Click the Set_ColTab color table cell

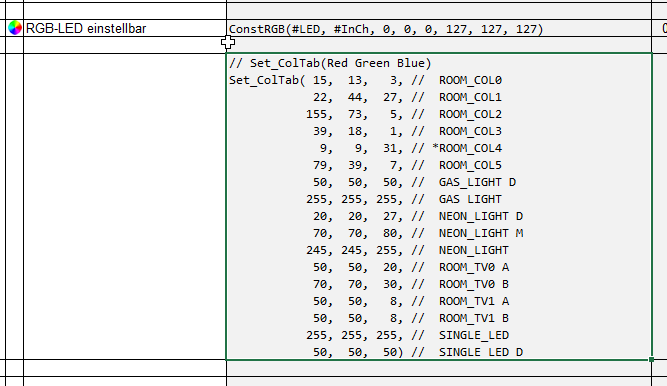point(439,207)
